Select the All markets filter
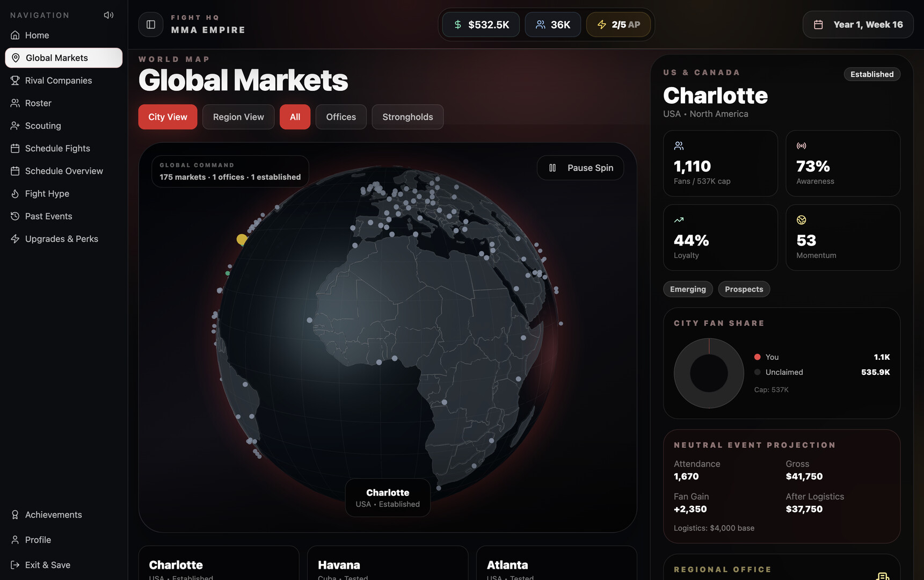This screenshot has width=924, height=580. (295, 117)
